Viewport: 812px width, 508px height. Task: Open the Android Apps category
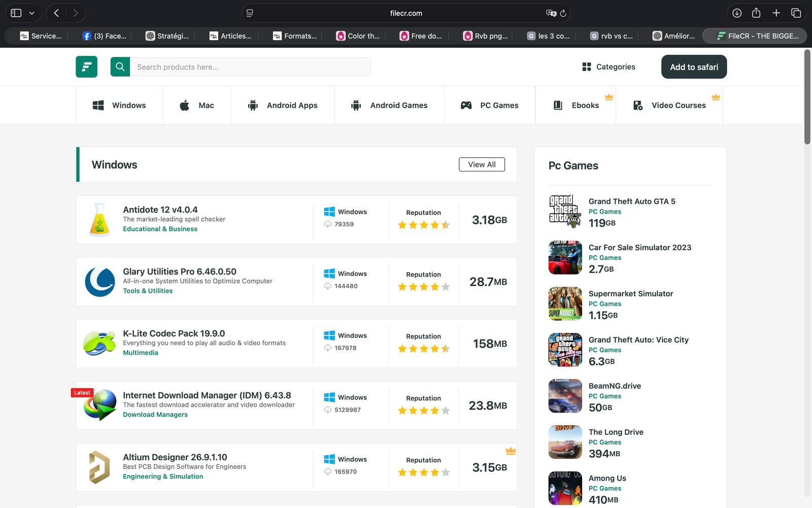coord(283,105)
